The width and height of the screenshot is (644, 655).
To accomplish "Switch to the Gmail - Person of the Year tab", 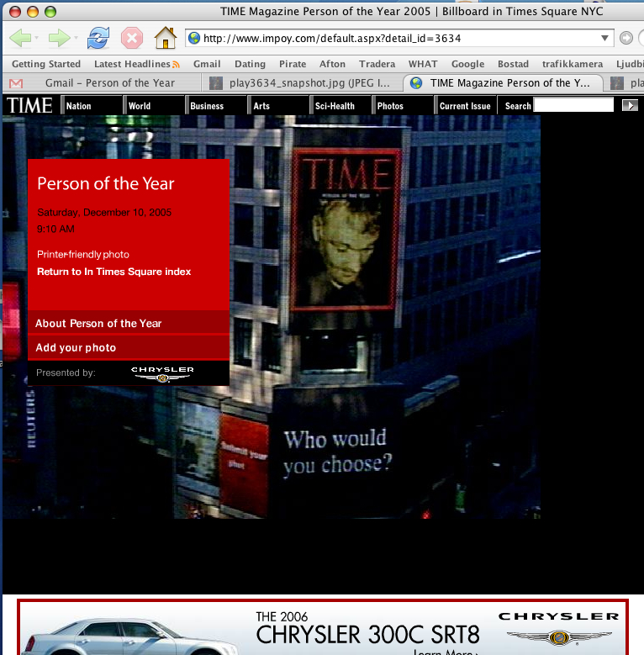I will click(102, 83).
